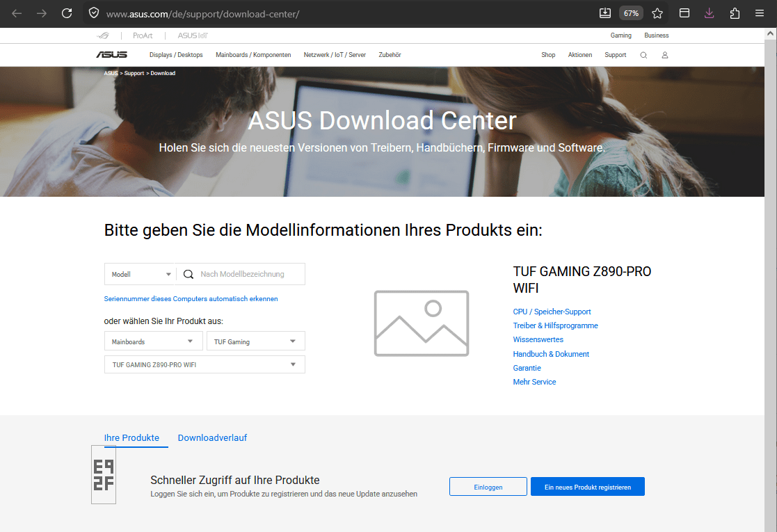This screenshot has height=532, width=777.
Task: Open the ASUS IoT brand link
Action: (x=193, y=35)
